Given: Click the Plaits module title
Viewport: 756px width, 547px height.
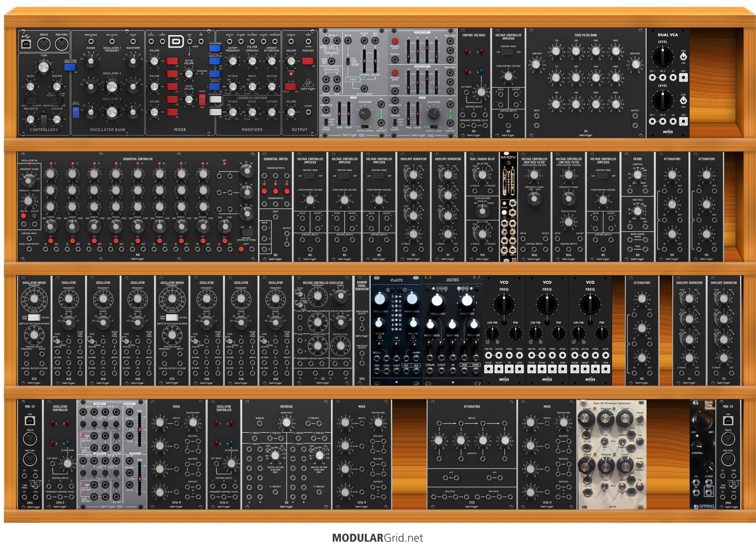Looking at the screenshot, I should click(396, 280).
